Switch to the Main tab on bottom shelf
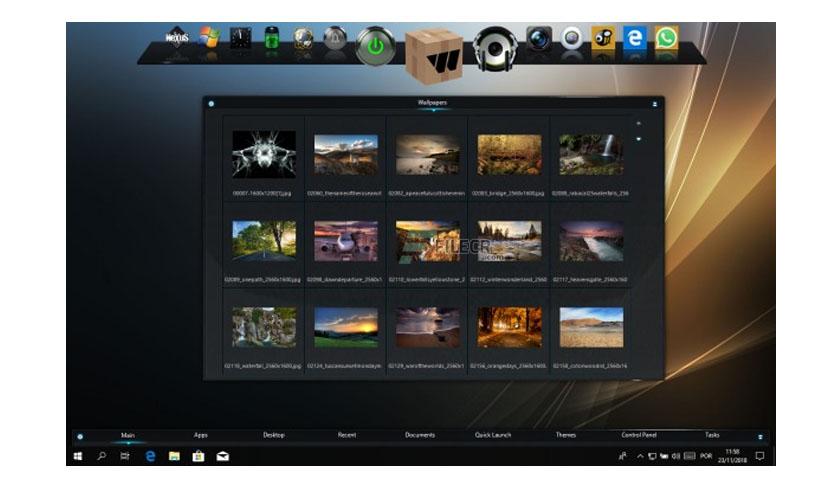 [128, 435]
